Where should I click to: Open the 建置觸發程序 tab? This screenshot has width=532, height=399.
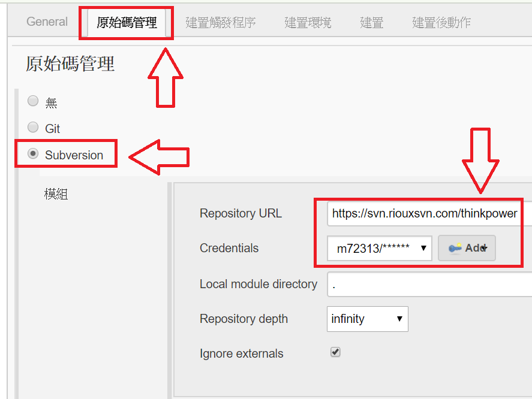point(221,22)
